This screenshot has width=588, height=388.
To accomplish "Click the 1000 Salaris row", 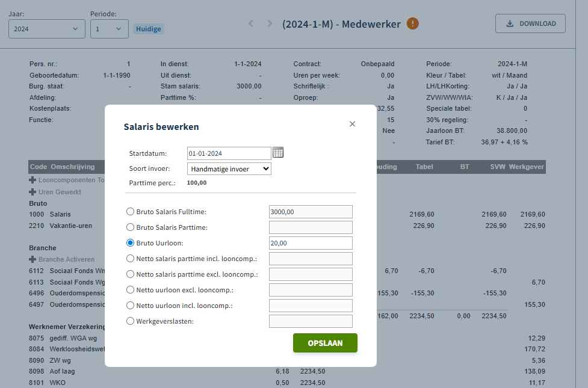I will [x=287, y=214].
